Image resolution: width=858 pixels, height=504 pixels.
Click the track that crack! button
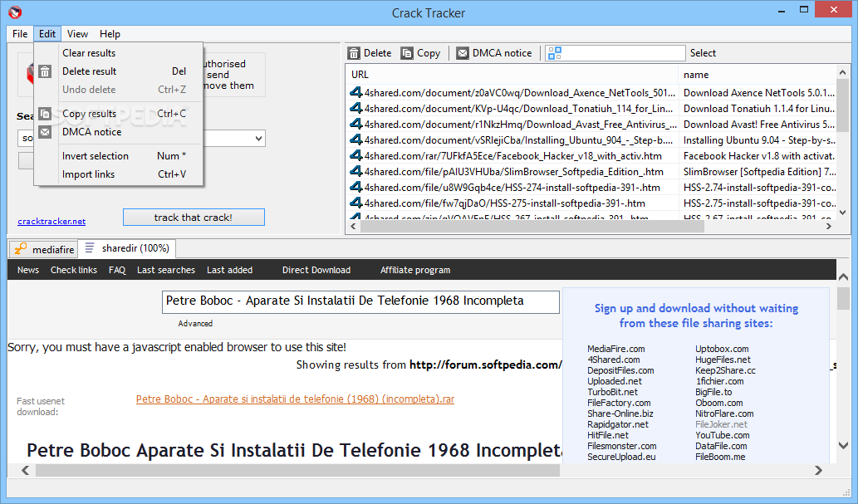[194, 218]
